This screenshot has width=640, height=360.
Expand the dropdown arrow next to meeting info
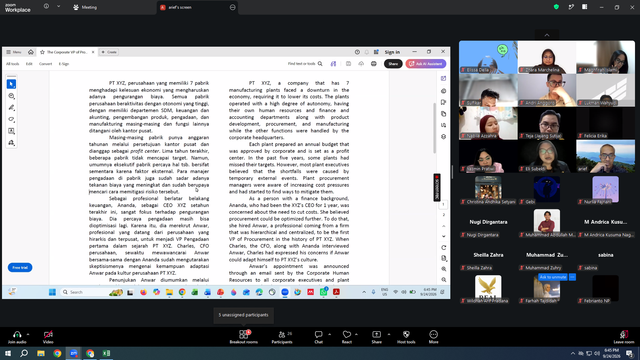(x=58, y=7)
